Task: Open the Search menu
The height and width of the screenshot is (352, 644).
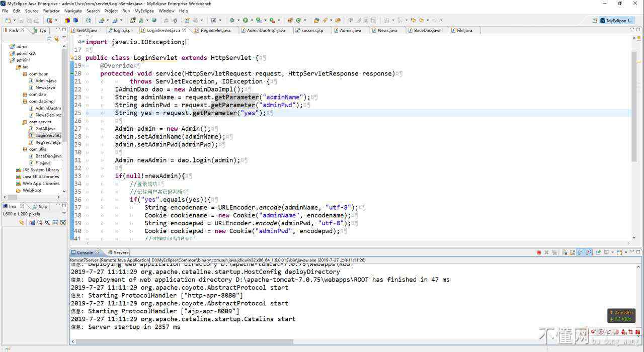Action: pyautogui.click(x=93, y=11)
